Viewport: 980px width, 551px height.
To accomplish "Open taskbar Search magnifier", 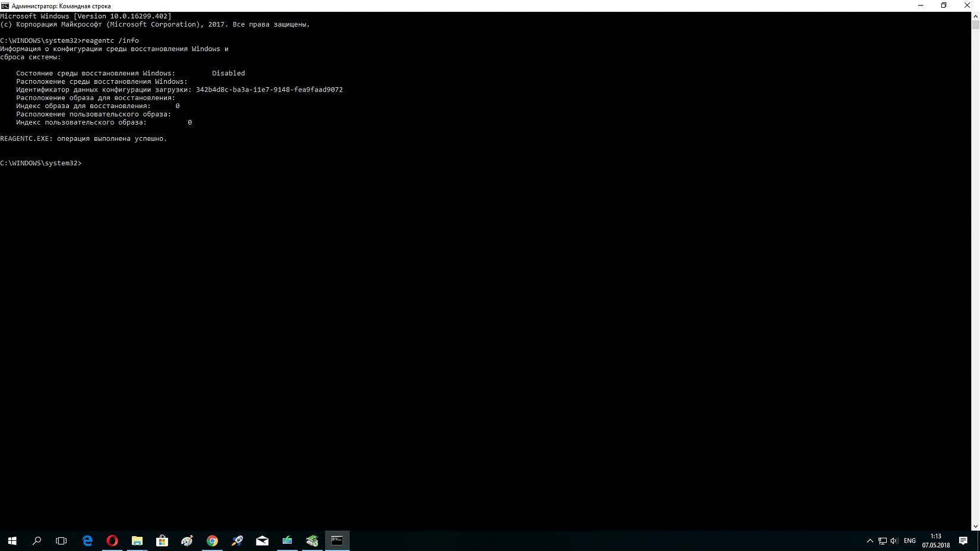I will point(37,541).
